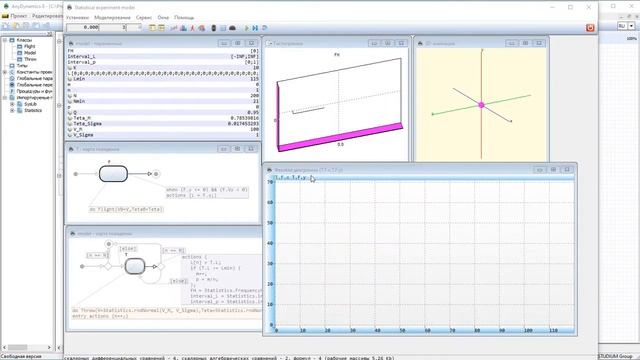Select the Процедуры и функции tree item
640x360 pixels.
34,91
